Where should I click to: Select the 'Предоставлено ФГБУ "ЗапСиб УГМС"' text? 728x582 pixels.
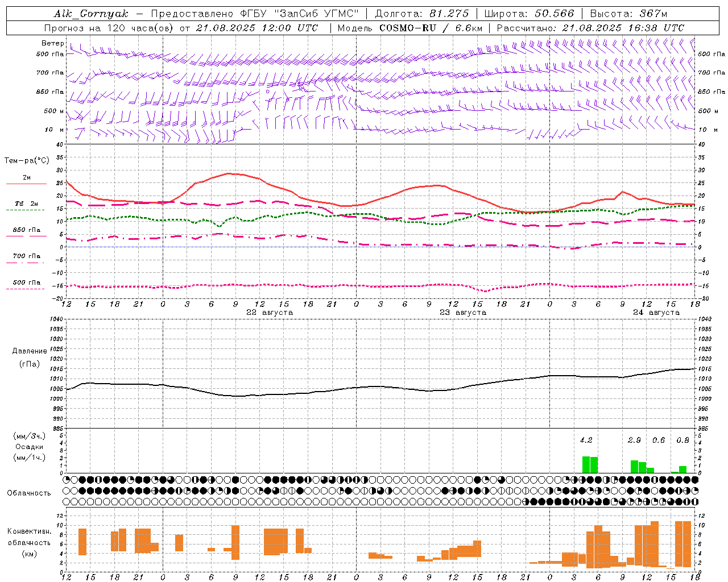255,14
